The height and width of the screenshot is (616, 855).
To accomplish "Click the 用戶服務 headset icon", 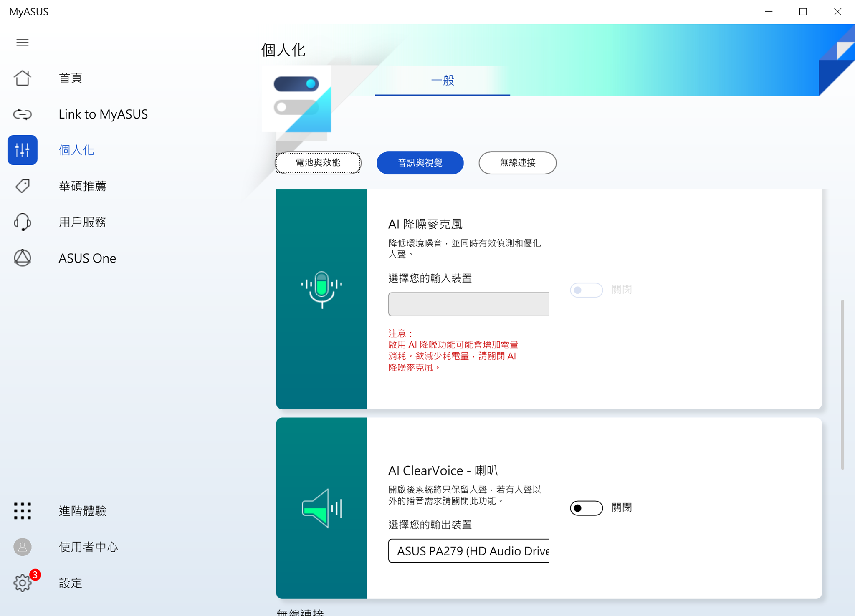I will pos(23,222).
